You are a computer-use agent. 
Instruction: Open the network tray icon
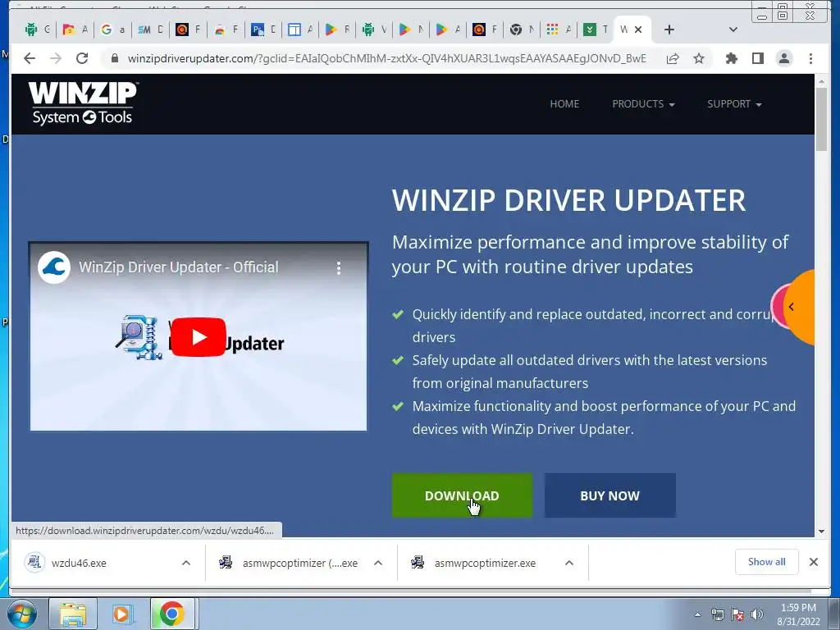[x=717, y=615]
